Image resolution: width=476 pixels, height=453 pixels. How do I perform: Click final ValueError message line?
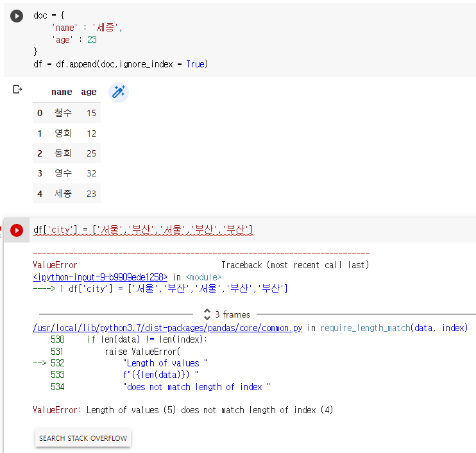(x=183, y=410)
